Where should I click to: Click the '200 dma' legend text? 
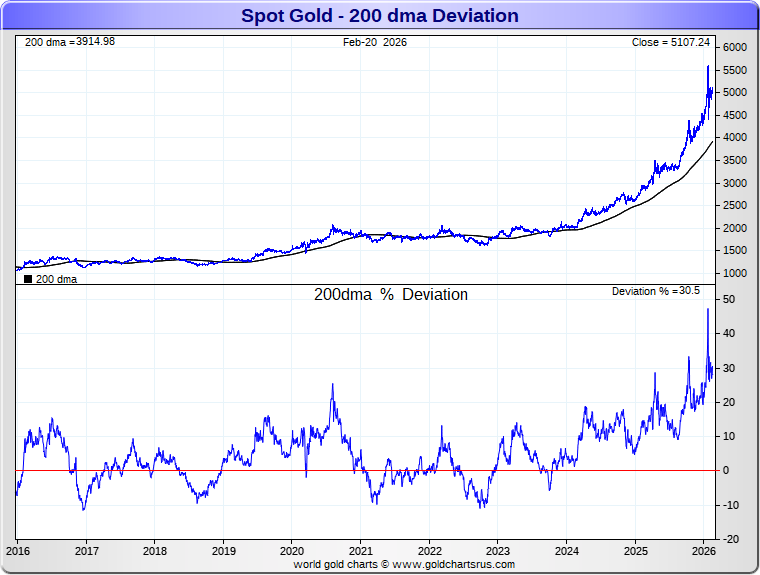click(x=56, y=279)
